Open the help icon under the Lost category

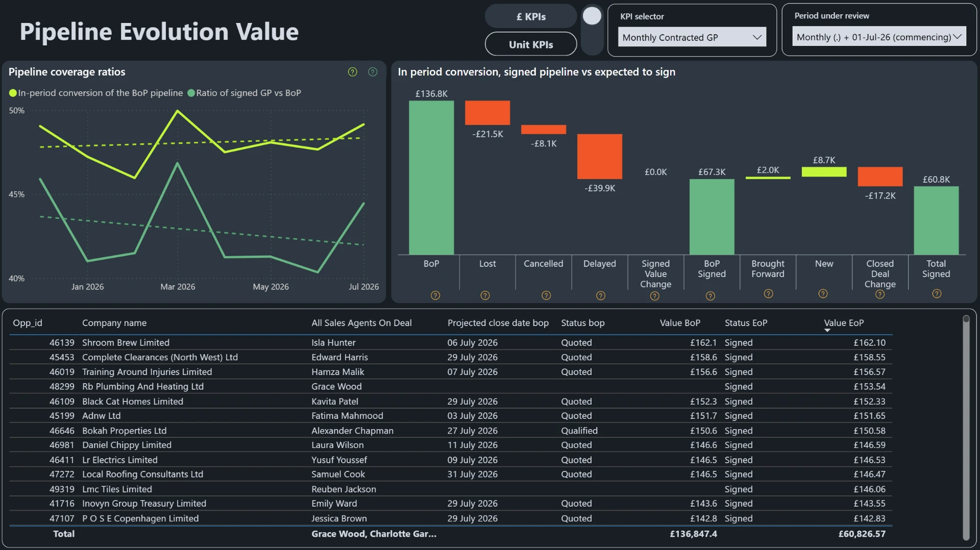pos(485,295)
